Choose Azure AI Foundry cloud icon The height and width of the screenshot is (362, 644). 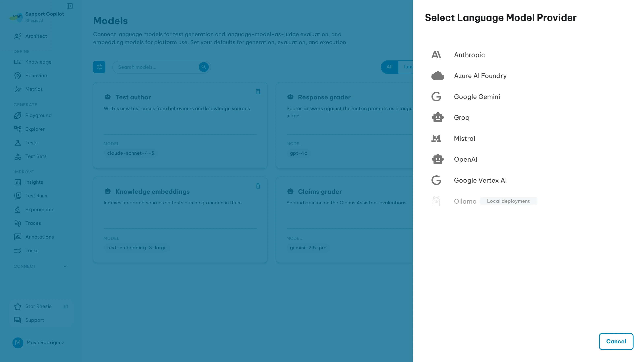(x=438, y=76)
